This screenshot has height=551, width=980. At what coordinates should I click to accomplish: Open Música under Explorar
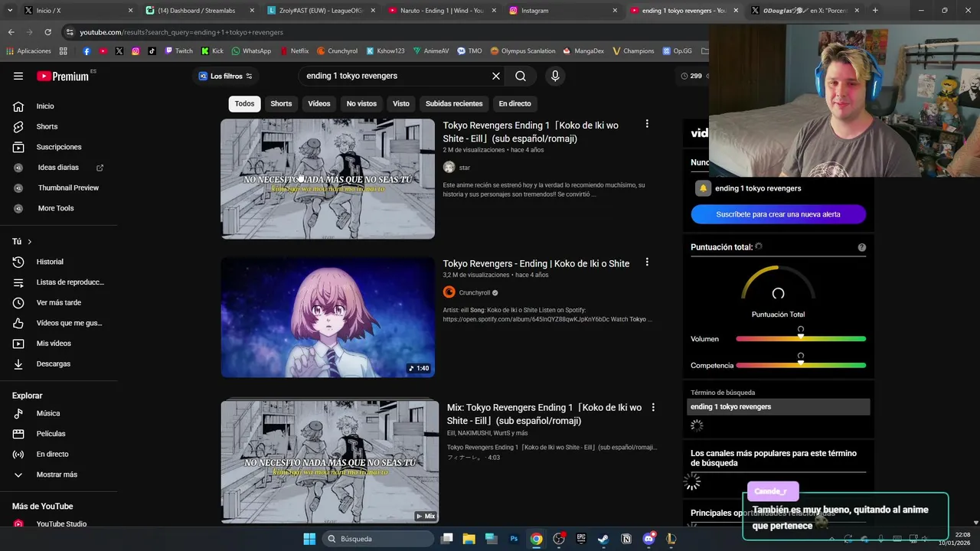point(47,413)
